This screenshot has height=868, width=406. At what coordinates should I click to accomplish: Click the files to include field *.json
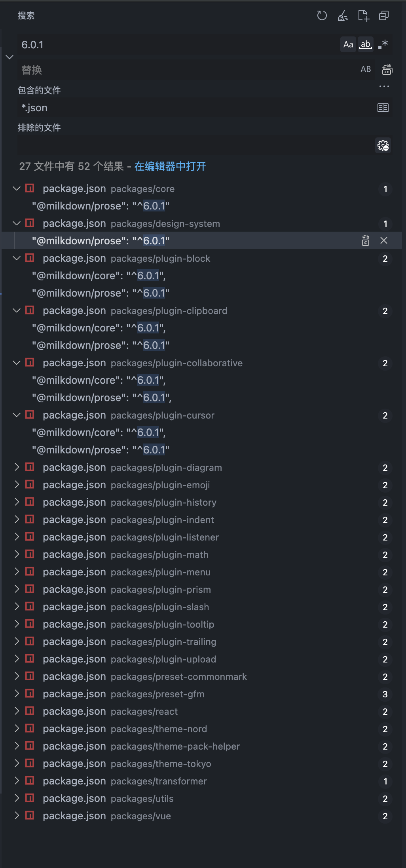tap(196, 108)
